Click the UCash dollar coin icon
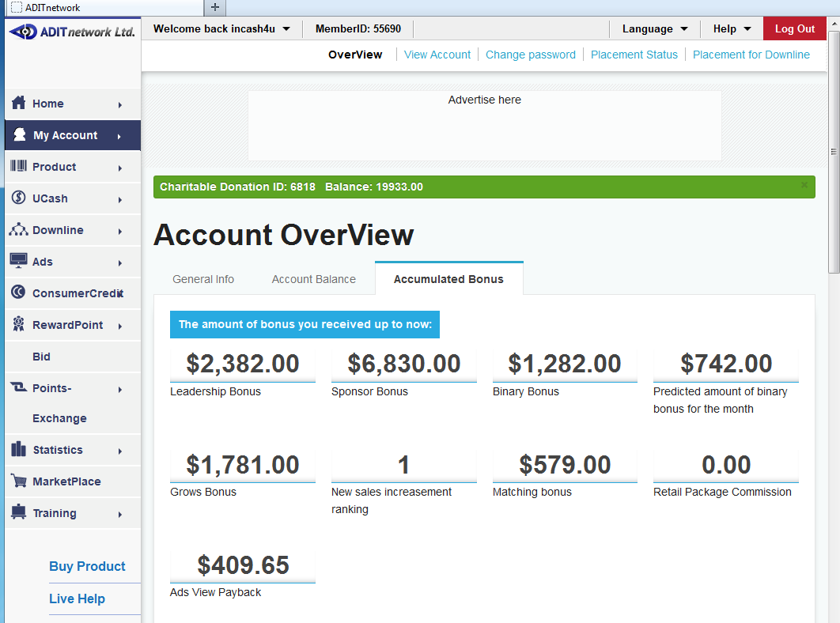This screenshot has height=623, width=840. tap(18, 198)
